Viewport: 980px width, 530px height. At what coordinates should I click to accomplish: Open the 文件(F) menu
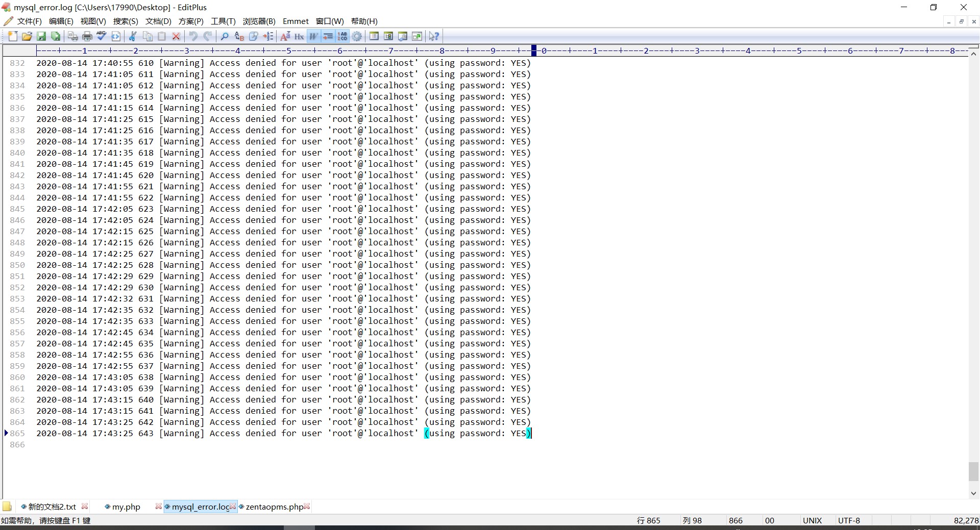pyautogui.click(x=29, y=21)
